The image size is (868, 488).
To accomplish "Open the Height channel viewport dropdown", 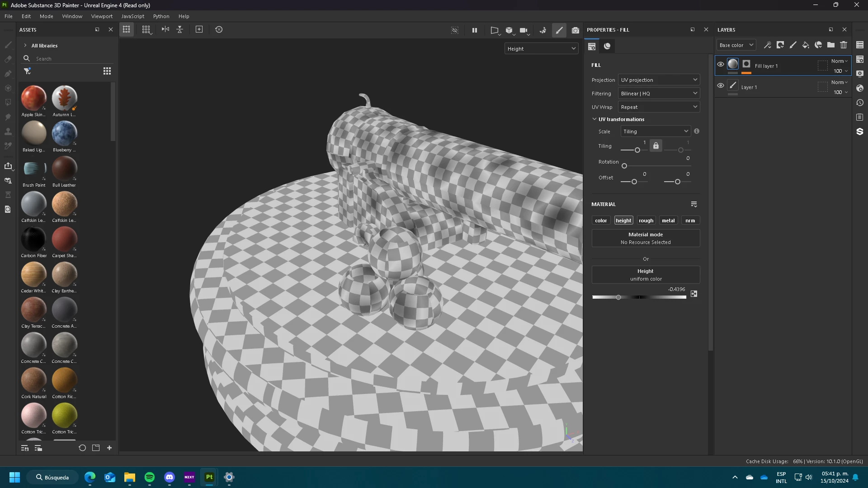I will pos(541,49).
